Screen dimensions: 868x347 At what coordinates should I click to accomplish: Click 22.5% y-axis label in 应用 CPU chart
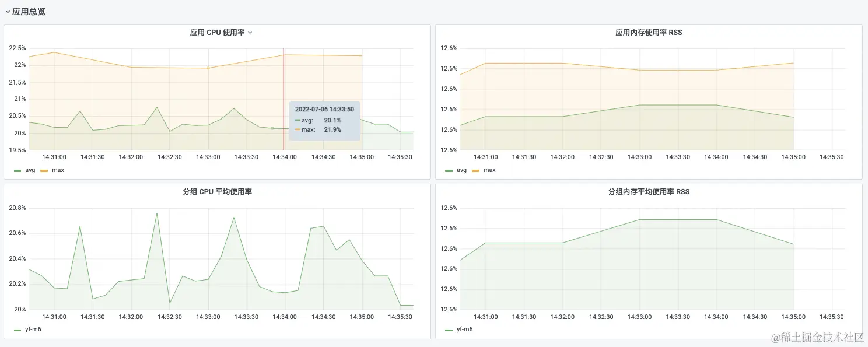[17, 48]
